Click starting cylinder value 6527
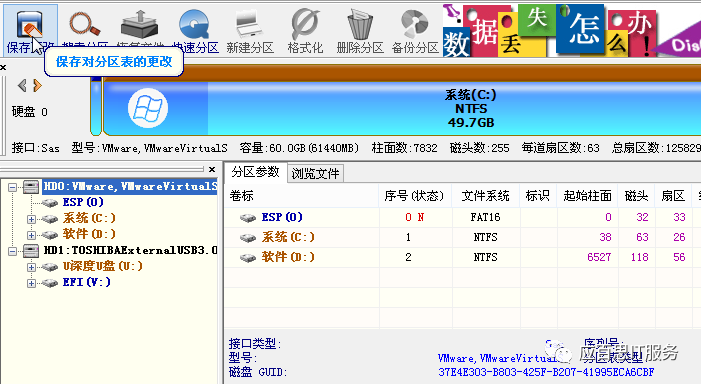Screen dimensions: 701x384 point(599,257)
